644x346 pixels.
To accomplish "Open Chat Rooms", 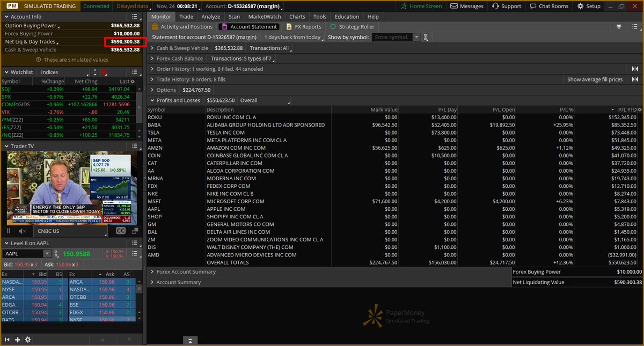I will tap(549, 6).
